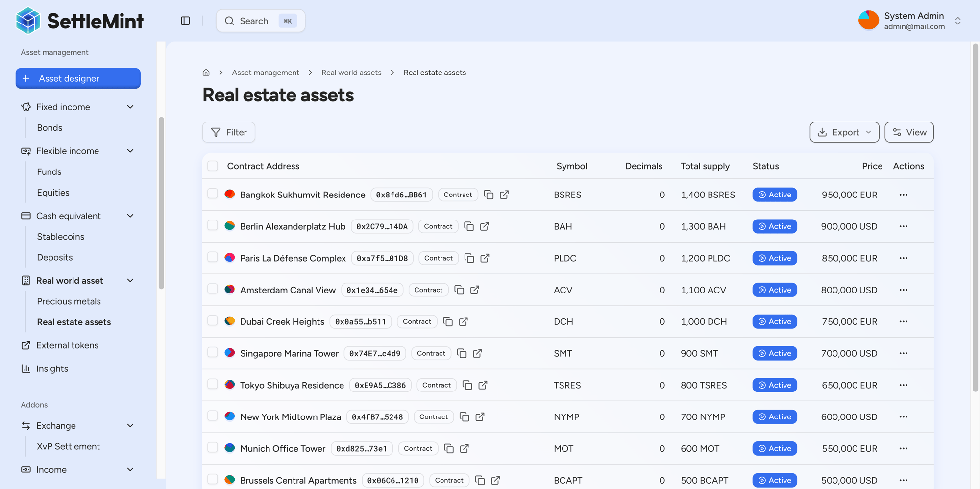Open Dubai Creek Heights contract in external explorer
Screen dimensions: 980x489
[x=464, y=322]
